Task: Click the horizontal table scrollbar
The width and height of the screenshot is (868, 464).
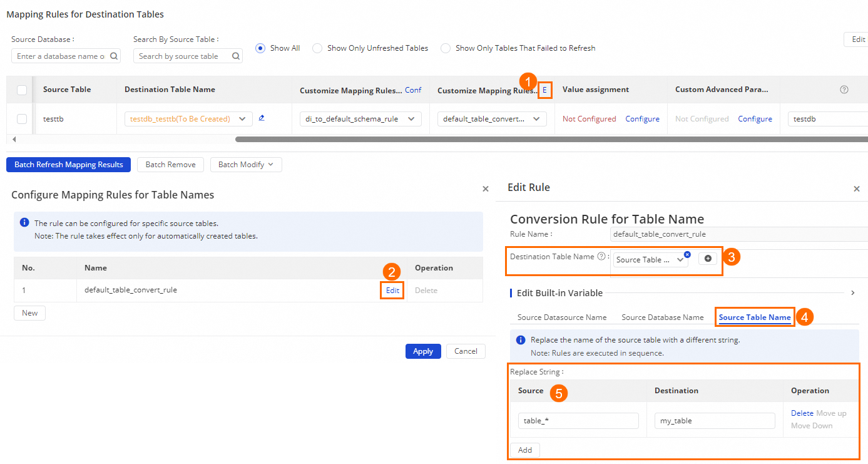Action: point(551,139)
